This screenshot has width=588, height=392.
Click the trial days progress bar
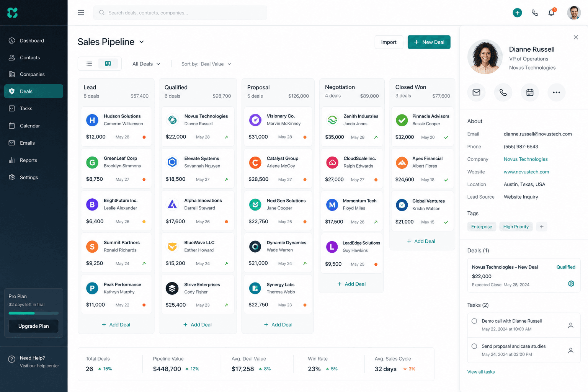point(34,313)
